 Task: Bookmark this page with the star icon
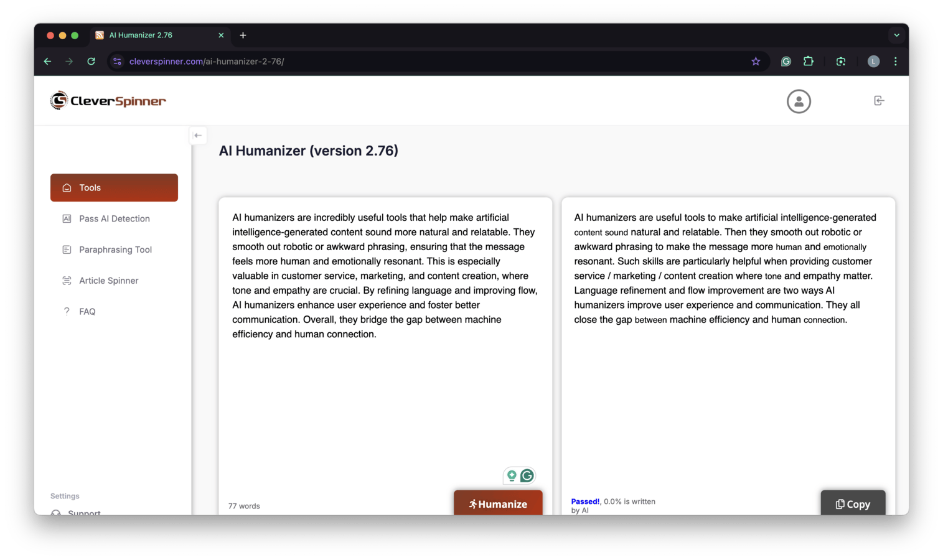tap(756, 61)
